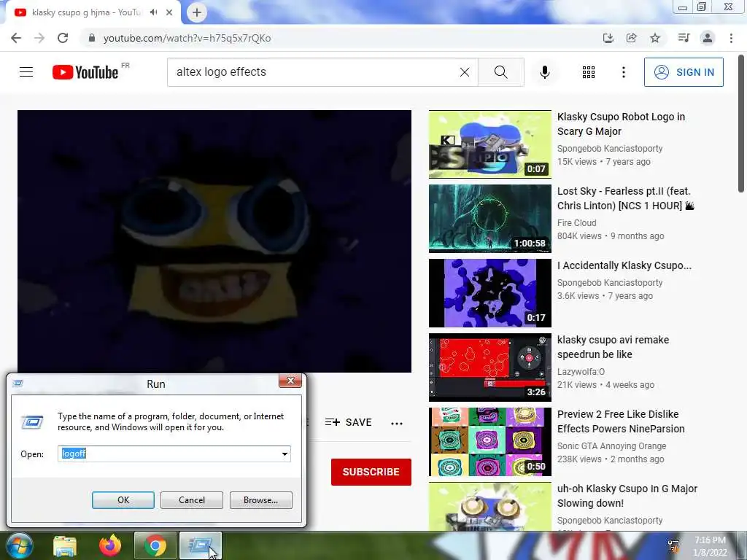This screenshot has width=747, height=560.
Task: Reload the YouTube page
Action: click(63, 38)
